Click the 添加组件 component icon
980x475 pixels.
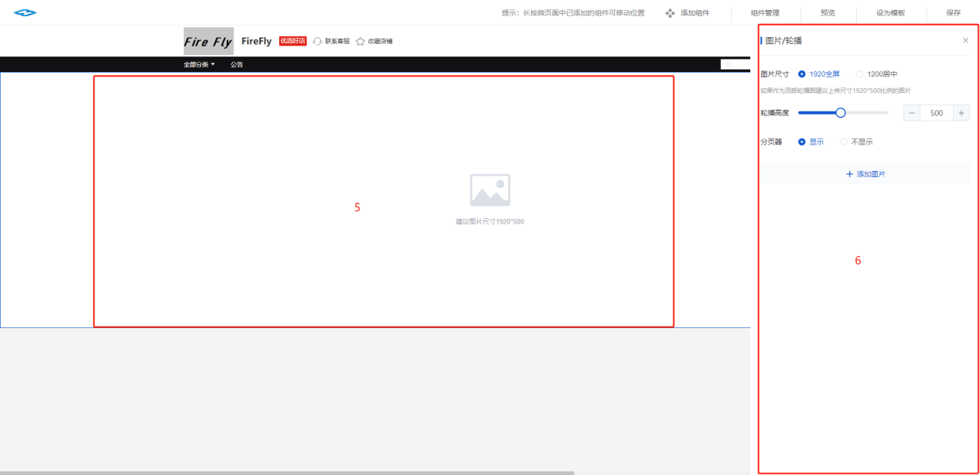(670, 13)
